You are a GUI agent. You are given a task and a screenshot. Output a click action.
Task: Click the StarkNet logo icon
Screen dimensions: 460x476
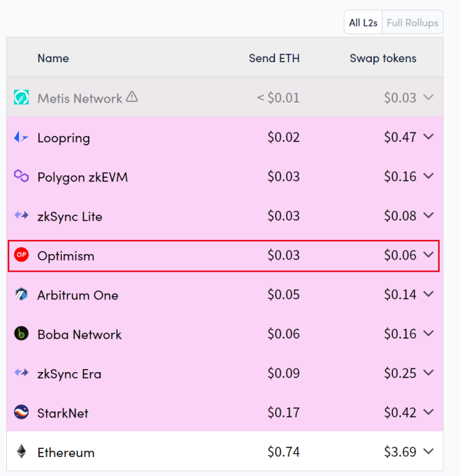click(x=21, y=412)
